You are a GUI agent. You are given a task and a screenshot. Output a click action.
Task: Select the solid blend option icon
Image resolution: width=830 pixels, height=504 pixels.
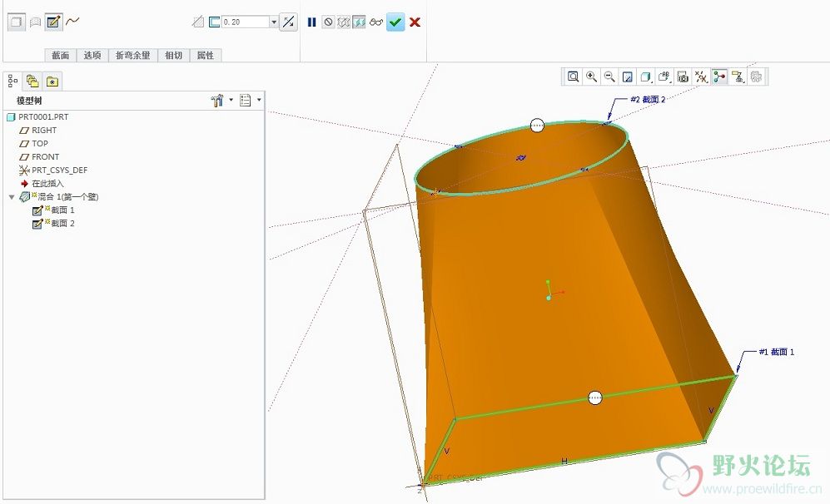click(x=17, y=22)
